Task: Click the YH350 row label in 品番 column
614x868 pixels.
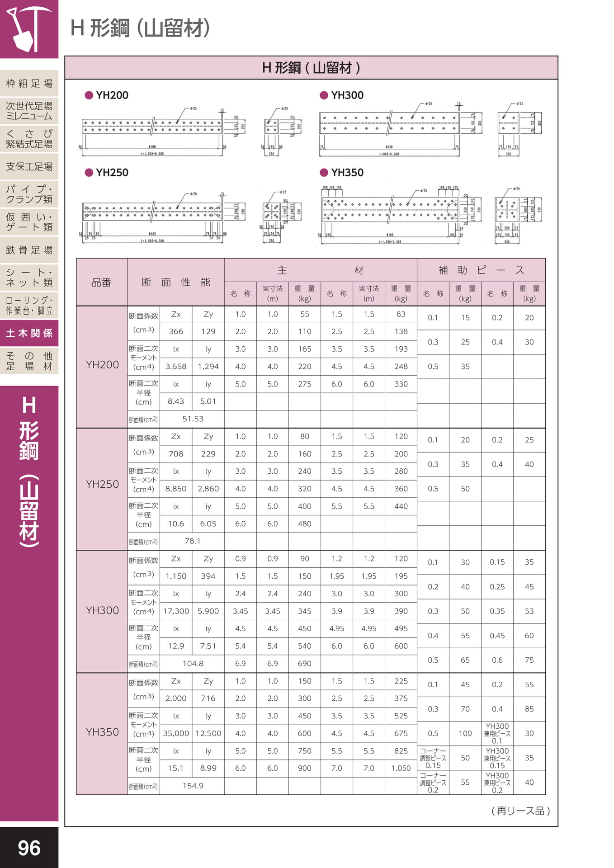Action: coord(102,732)
